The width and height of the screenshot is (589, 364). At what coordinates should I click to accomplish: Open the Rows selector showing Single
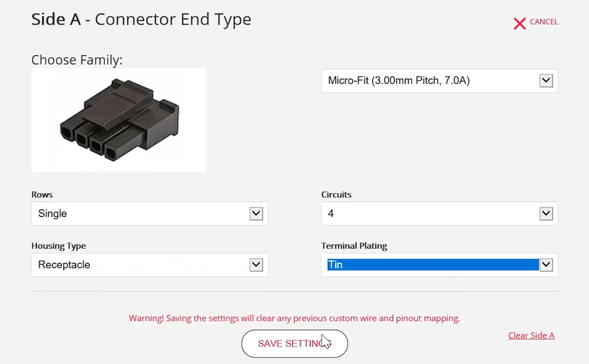(x=149, y=213)
